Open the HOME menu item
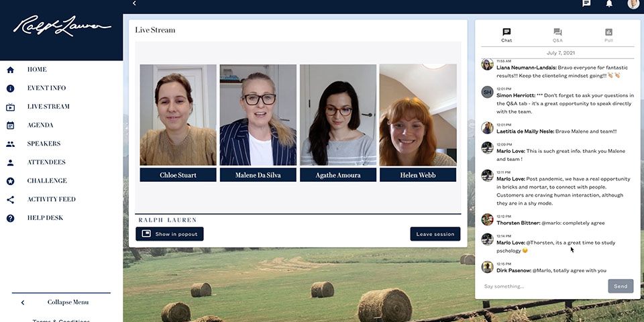This screenshot has height=322, width=644. coord(37,69)
